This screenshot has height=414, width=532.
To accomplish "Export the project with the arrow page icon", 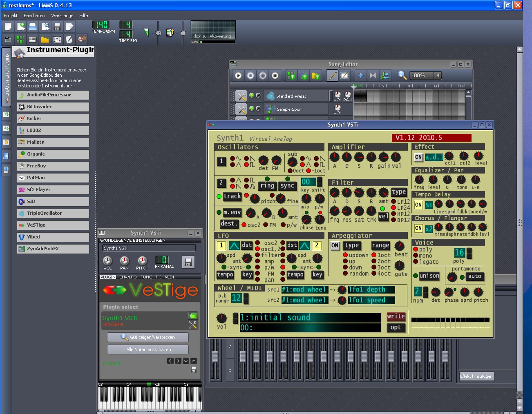I will [x=69, y=27].
